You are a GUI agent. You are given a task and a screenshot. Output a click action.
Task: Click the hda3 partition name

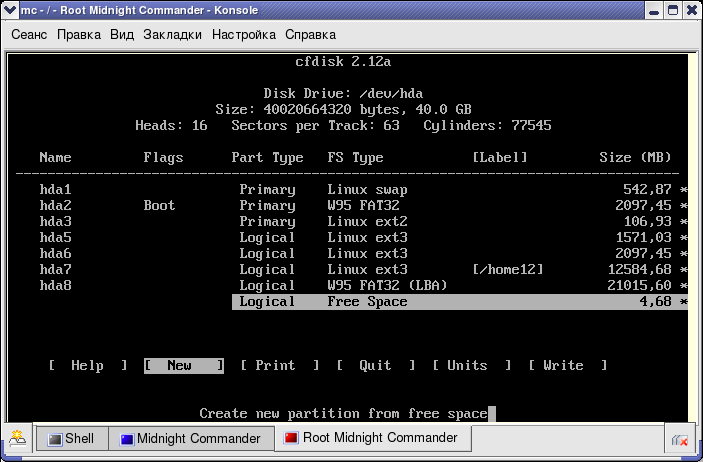55,222
